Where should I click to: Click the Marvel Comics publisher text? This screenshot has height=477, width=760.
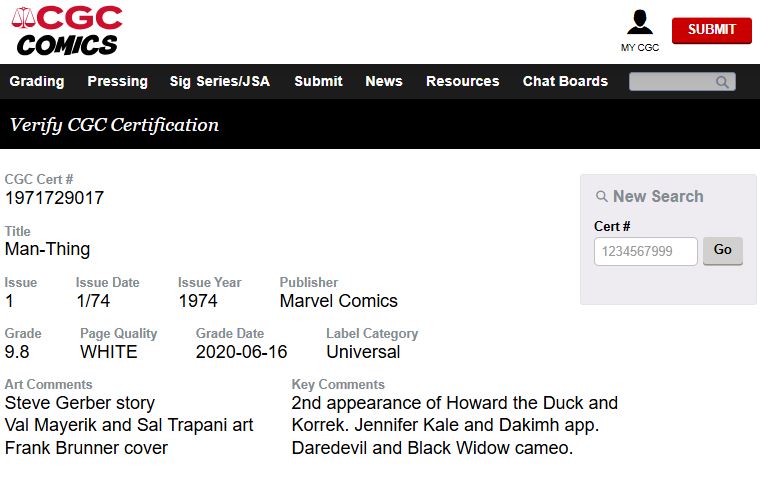coord(338,301)
